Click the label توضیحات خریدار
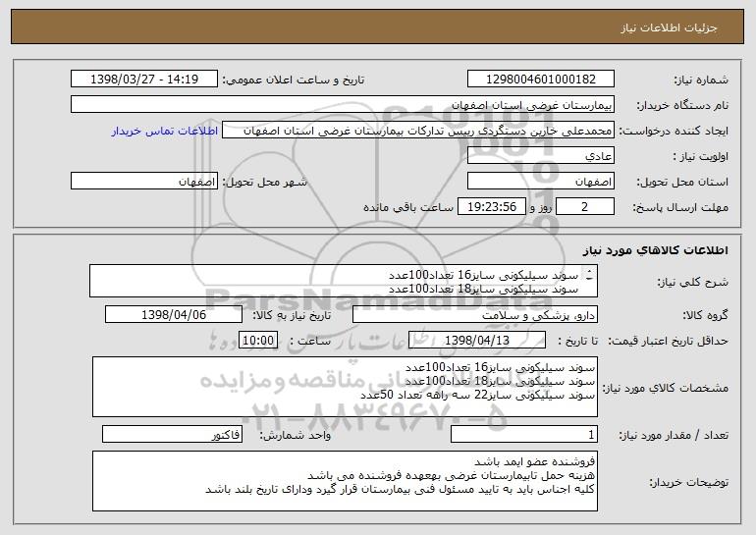Screen dimensions: 756x535 (x=688, y=482)
